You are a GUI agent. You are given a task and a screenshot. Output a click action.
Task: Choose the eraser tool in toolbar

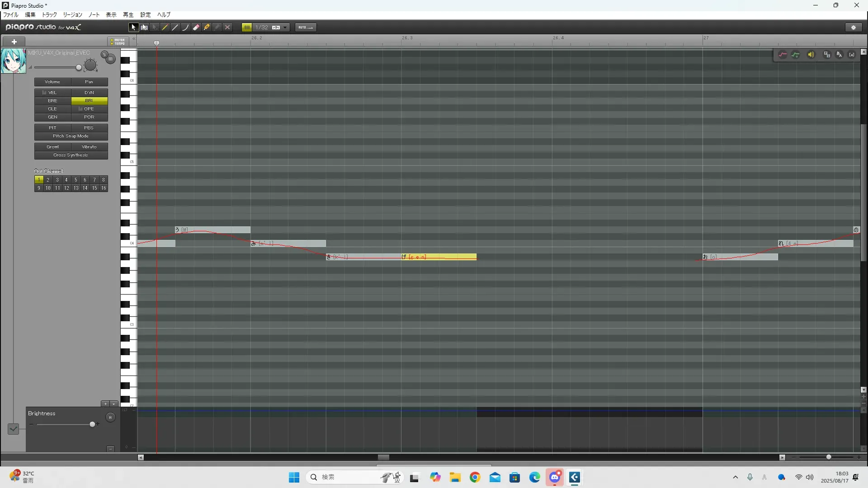click(x=196, y=28)
